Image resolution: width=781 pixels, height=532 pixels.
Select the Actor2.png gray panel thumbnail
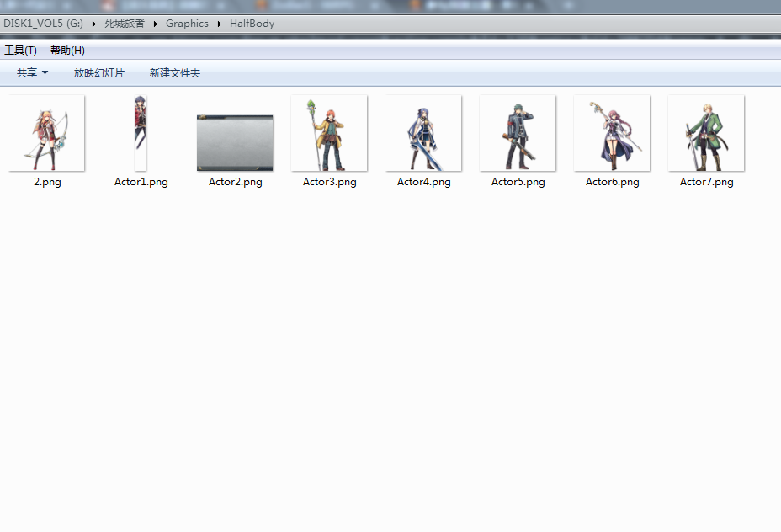pos(235,142)
